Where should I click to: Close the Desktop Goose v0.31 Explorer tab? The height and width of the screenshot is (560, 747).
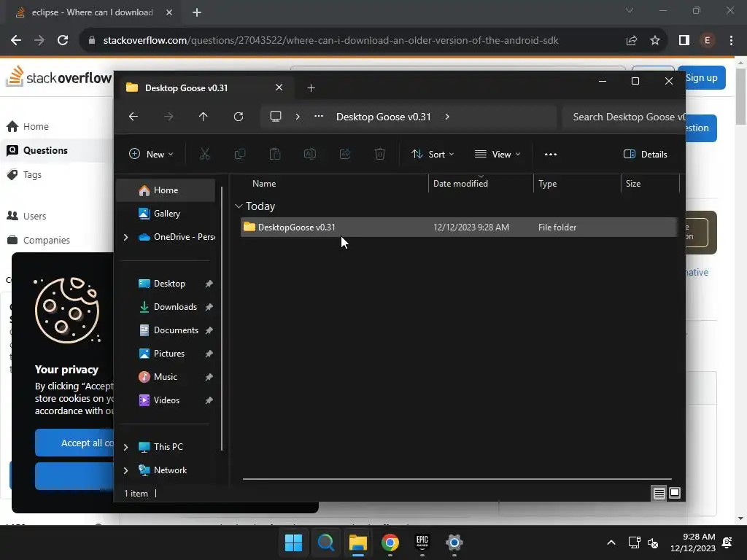tap(279, 87)
